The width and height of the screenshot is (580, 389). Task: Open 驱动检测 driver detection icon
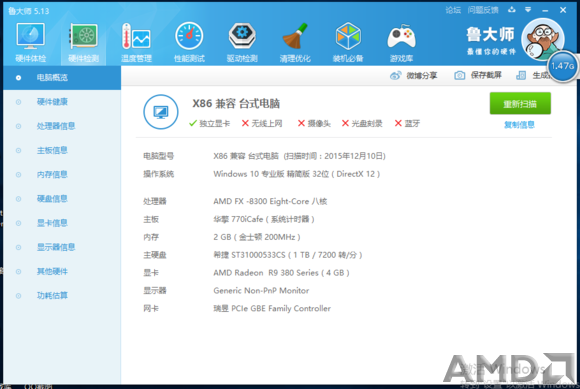[242, 36]
